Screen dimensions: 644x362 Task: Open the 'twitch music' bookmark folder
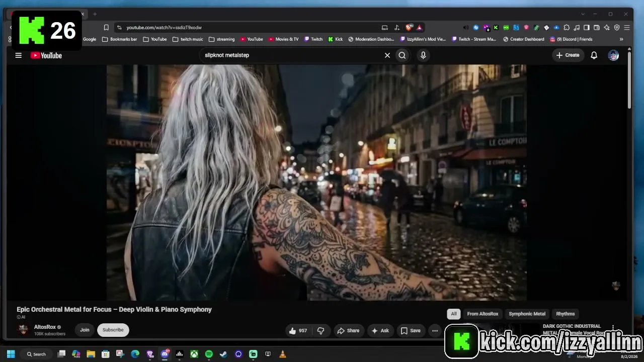pos(188,39)
